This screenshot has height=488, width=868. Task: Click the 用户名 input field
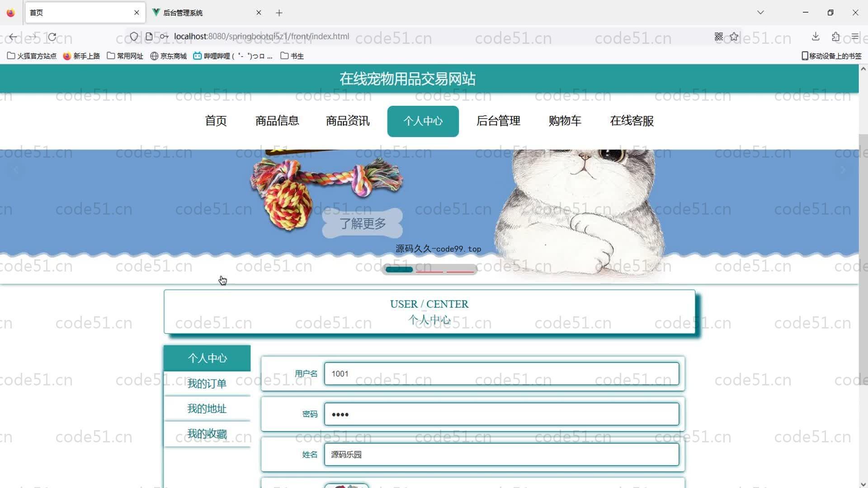tap(501, 374)
